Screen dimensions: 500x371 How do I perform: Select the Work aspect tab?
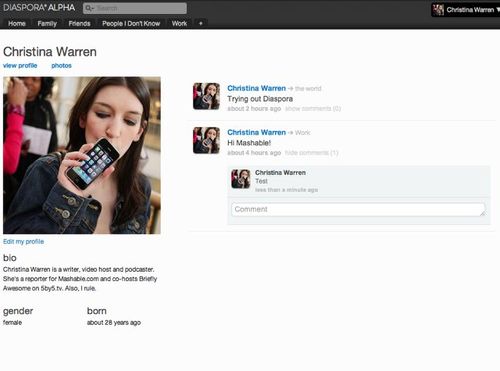pos(179,23)
